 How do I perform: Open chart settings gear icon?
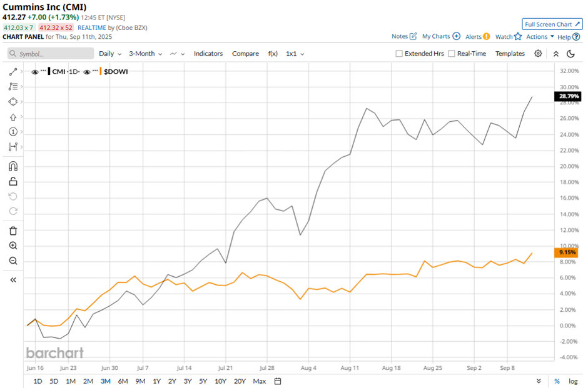pyautogui.click(x=538, y=54)
